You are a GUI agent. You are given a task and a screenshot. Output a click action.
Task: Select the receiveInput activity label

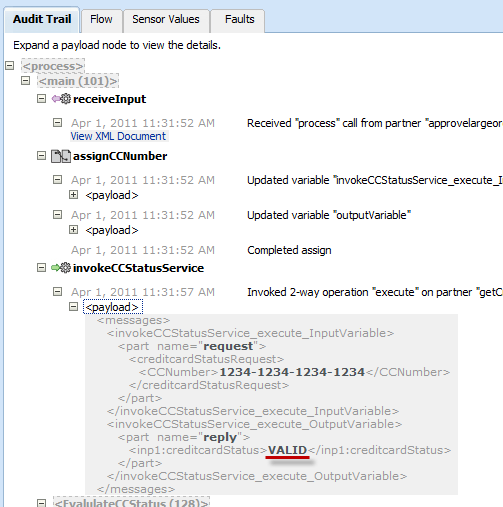pos(109,99)
